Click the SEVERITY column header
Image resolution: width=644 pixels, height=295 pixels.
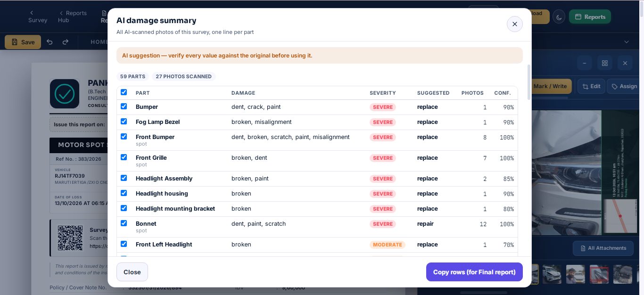click(383, 93)
